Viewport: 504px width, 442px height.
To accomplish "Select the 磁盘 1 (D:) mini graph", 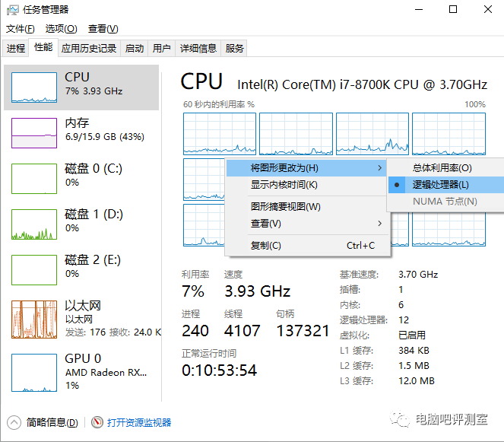I will [34, 224].
